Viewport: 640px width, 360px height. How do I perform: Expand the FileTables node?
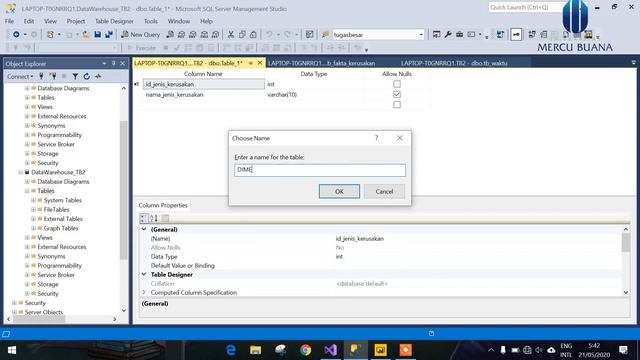tap(33, 209)
